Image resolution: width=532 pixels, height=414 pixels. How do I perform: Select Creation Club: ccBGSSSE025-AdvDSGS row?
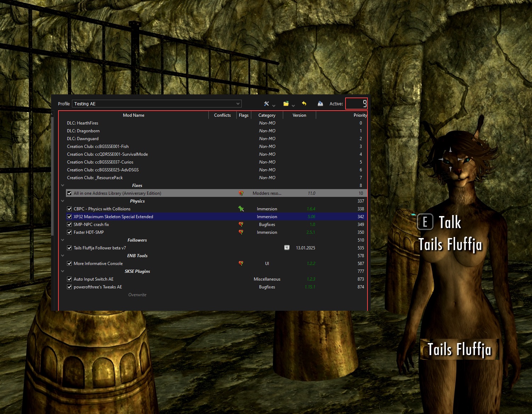[x=213, y=170]
